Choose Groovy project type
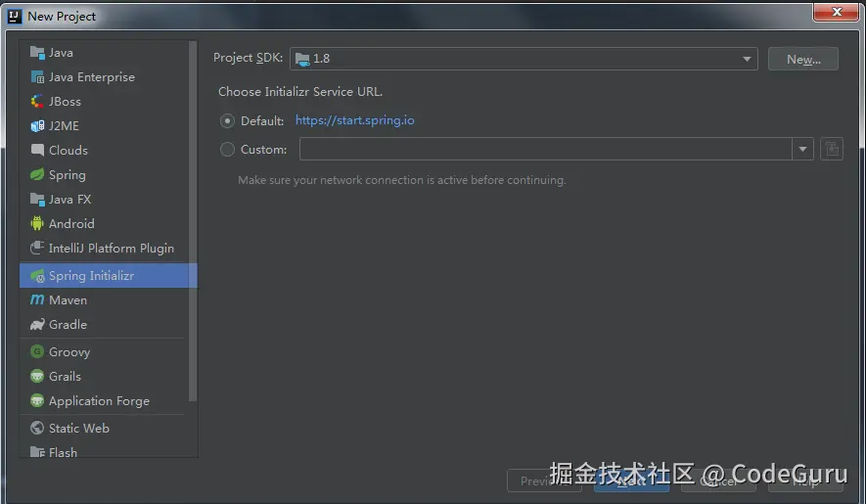 (104, 351)
